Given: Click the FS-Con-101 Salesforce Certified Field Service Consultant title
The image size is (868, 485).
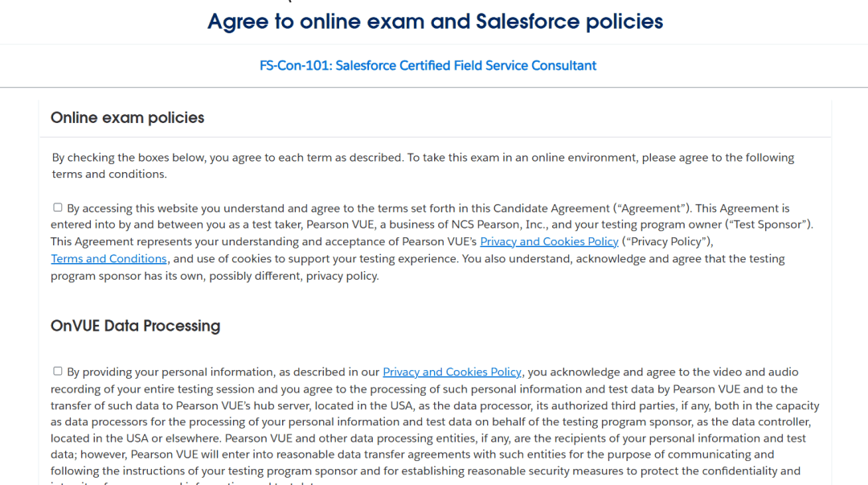Looking at the screenshot, I should pos(428,65).
